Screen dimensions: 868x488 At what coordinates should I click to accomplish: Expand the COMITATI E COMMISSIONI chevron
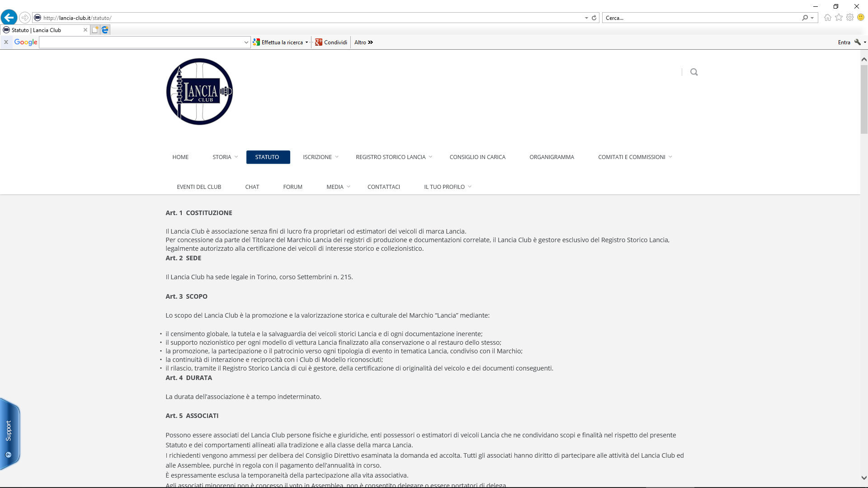(670, 157)
